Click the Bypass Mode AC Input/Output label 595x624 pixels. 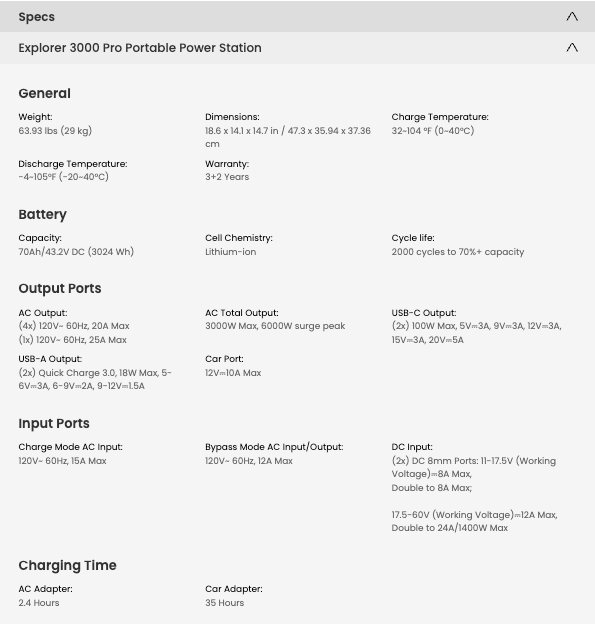(274, 447)
